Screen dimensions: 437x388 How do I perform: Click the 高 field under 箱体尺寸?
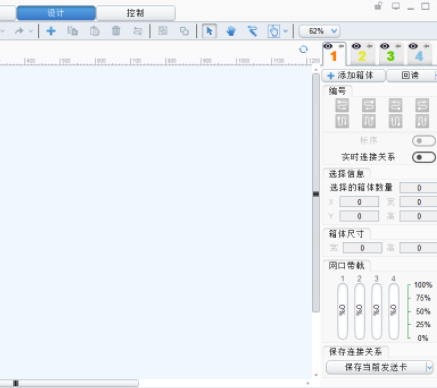(x=419, y=248)
